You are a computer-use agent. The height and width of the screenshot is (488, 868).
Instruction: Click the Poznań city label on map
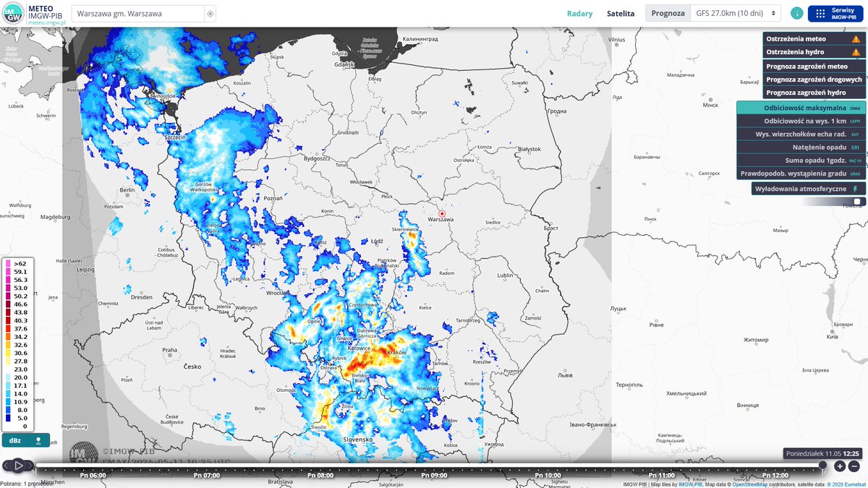click(x=273, y=197)
